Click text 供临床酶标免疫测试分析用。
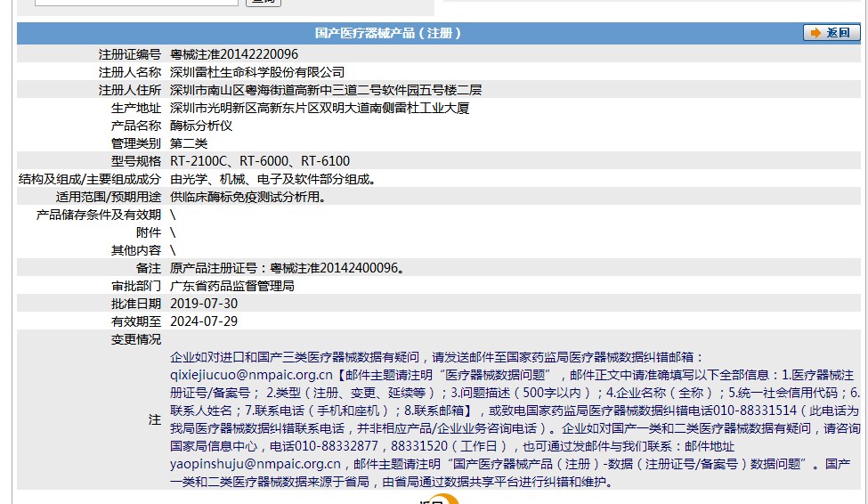Image resolution: width=868 pixels, height=504 pixels. click(x=249, y=197)
